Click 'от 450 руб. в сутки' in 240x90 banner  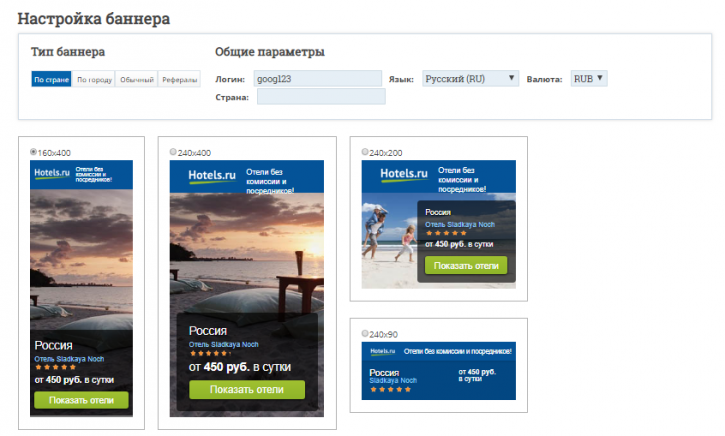click(477, 375)
